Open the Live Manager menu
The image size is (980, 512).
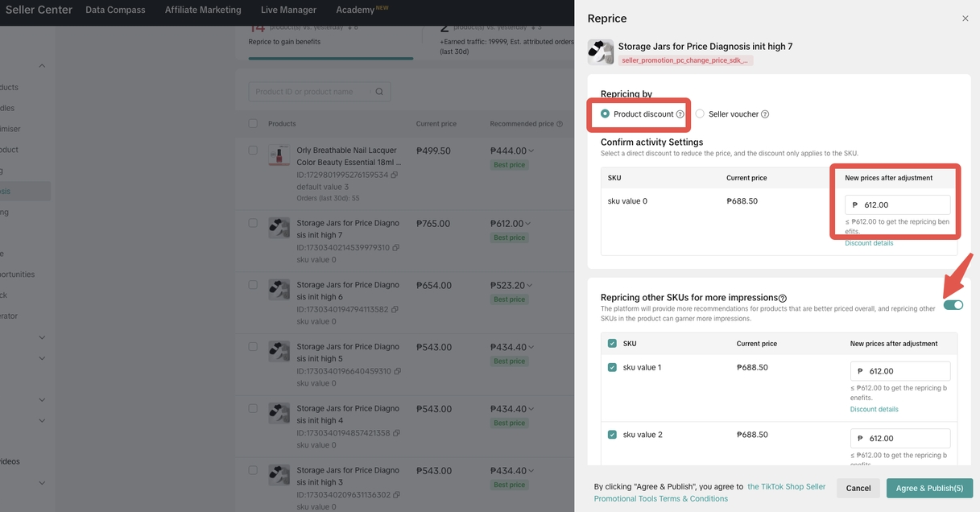[288, 10]
